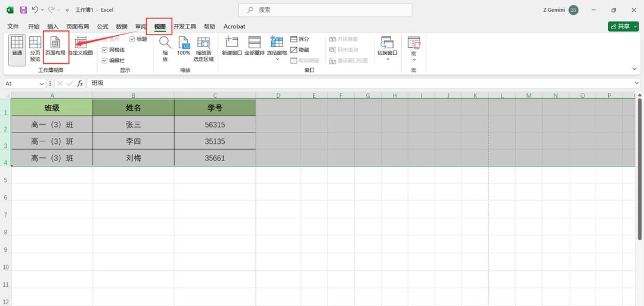644x306 pixels.
Task: Toggle the Headings (标题) checkbox
Action: click(132, 39)
